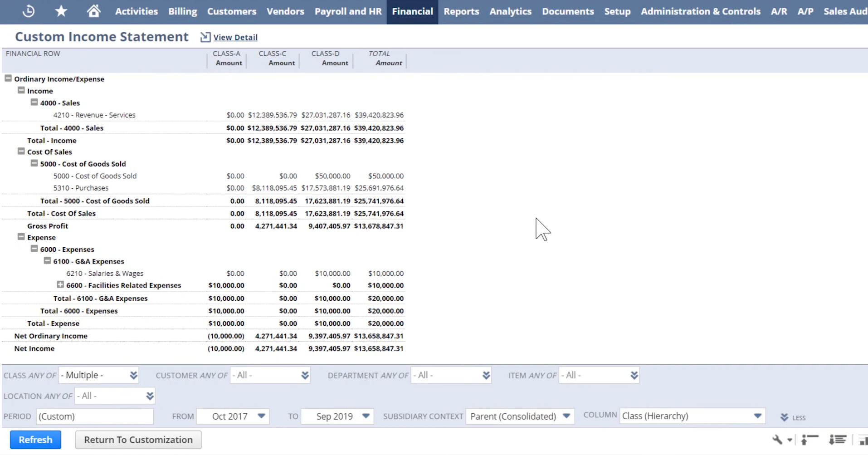Click the View Detail arrow icon
This screenshot has width=868, height=455.
click(x=205, y=37)
